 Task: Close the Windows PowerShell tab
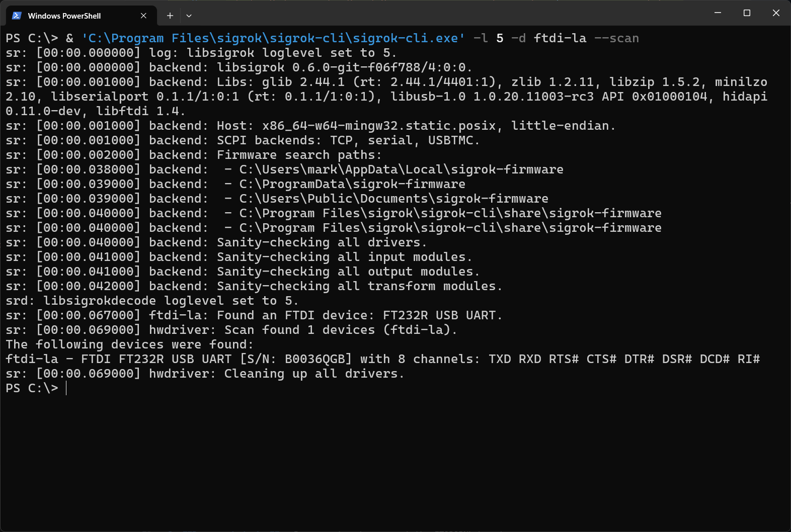(143, 16)
